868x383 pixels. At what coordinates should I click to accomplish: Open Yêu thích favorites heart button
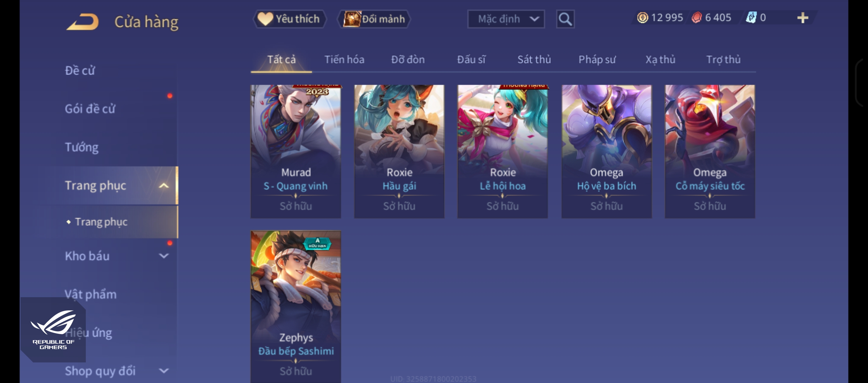(x=289, y=19)
